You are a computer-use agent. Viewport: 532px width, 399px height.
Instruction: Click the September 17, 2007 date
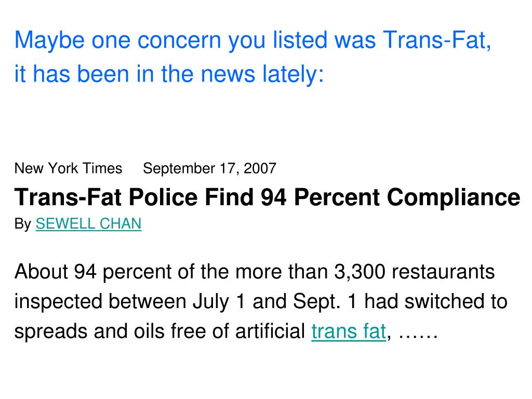pyautogui.click(x=210, y=168)
